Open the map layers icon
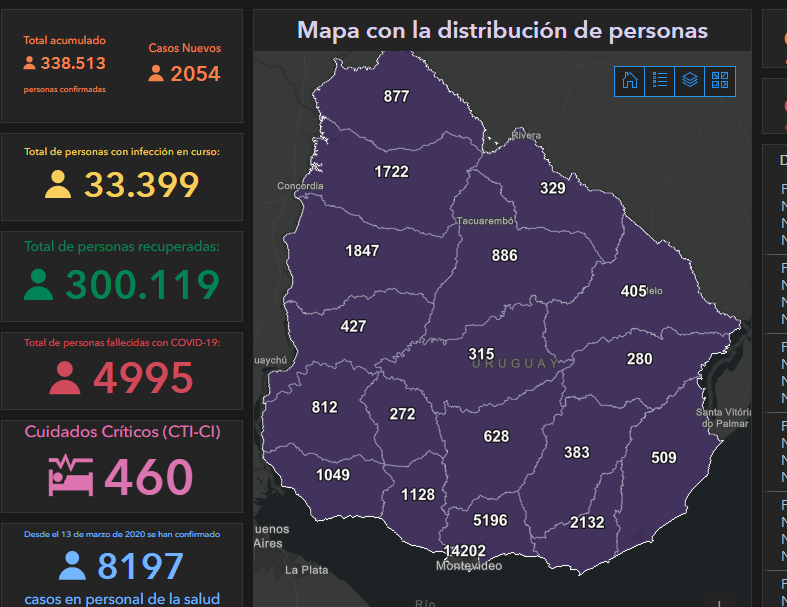This screenshot has width=787, height=607. 690,81
